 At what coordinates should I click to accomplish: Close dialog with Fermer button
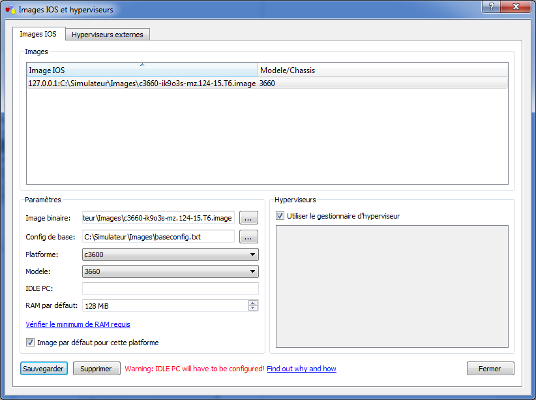pos(490,369)
